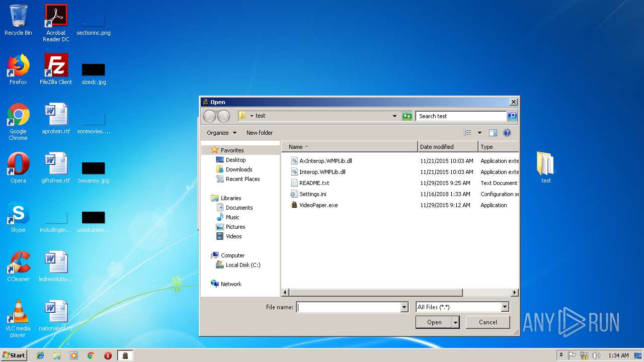Show the preview pane

tap(493, 133)
